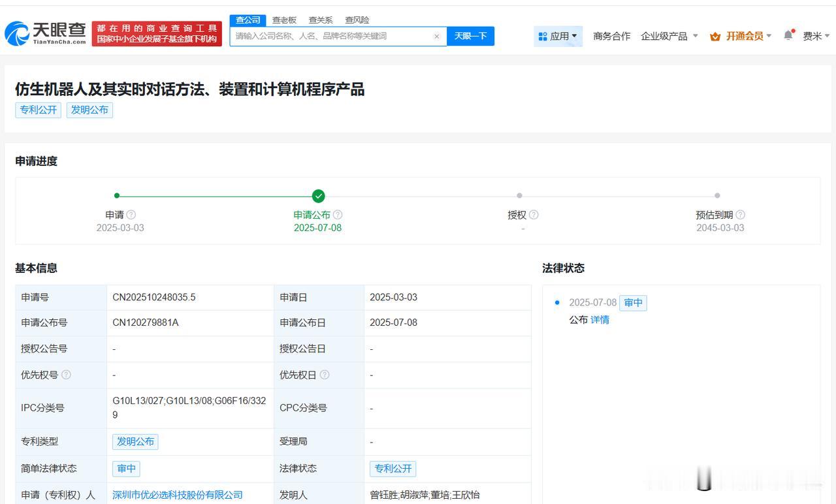
Task: Open 商务合作 in the top navigation
Action: coord(612,36)
